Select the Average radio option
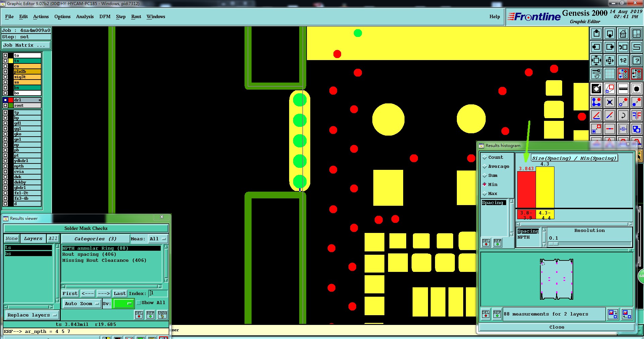 click(485, 166)
